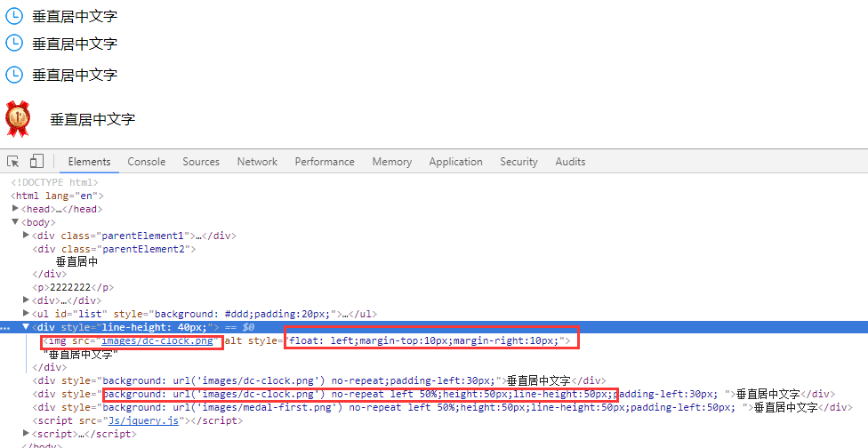Open the Performance tab

click(x=325, y=162)
